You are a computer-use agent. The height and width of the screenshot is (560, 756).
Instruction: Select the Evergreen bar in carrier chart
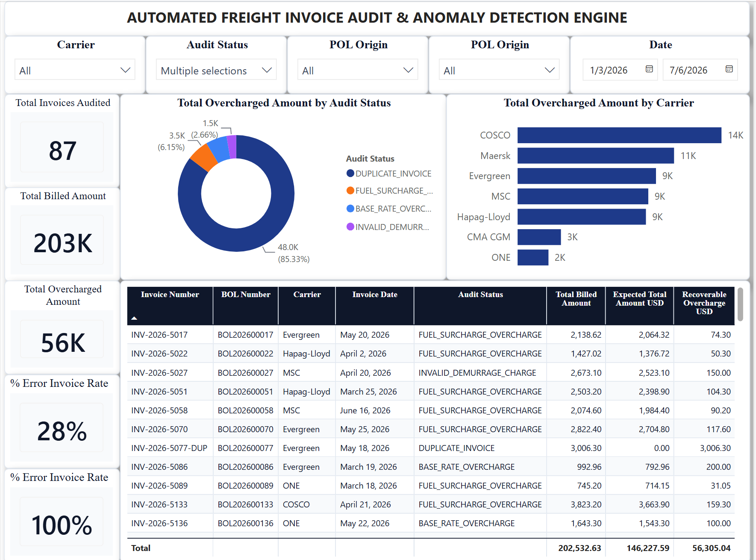pos(587,176)
